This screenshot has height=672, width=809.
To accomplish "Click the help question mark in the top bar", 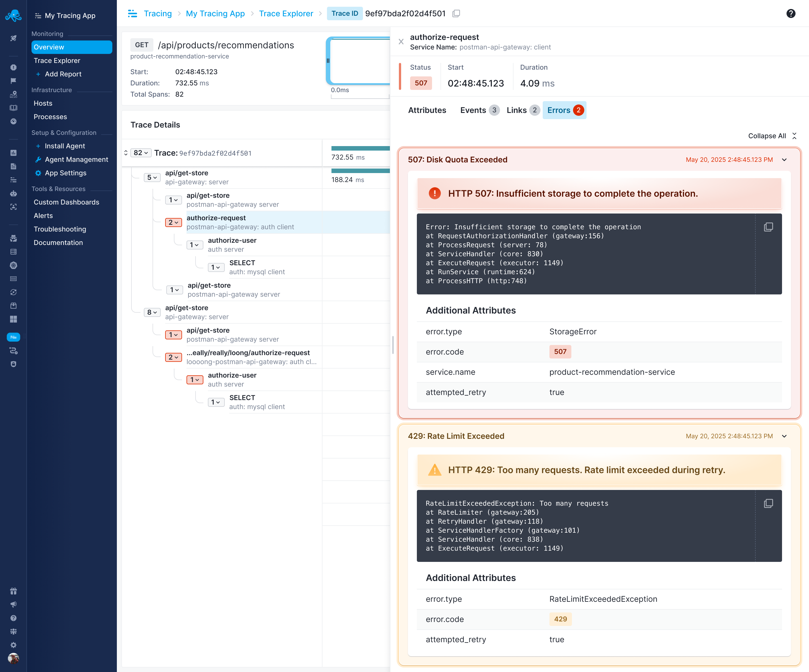I will coord(791,13).
